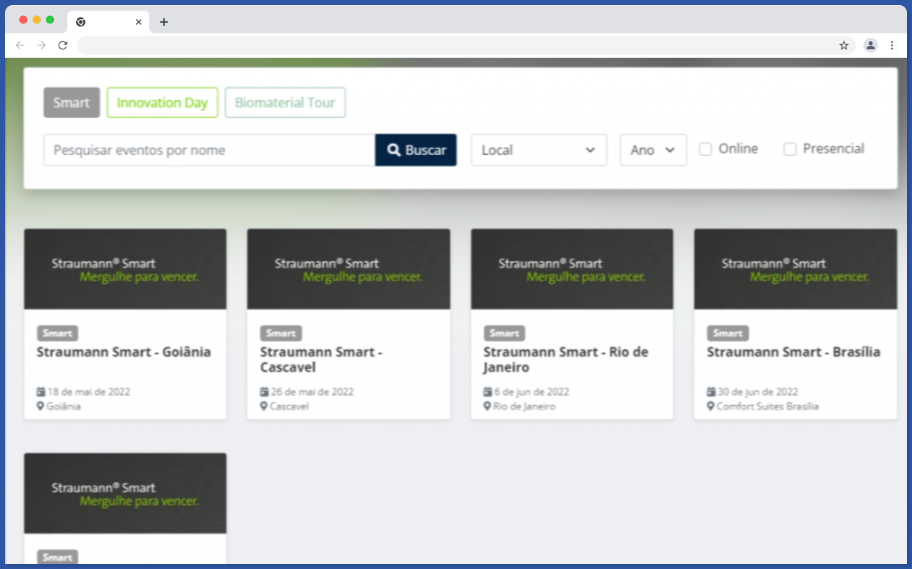912x569 pixels.
Task: Click the date text 18 de mai de 2022
Action: (x=89, y=392)
